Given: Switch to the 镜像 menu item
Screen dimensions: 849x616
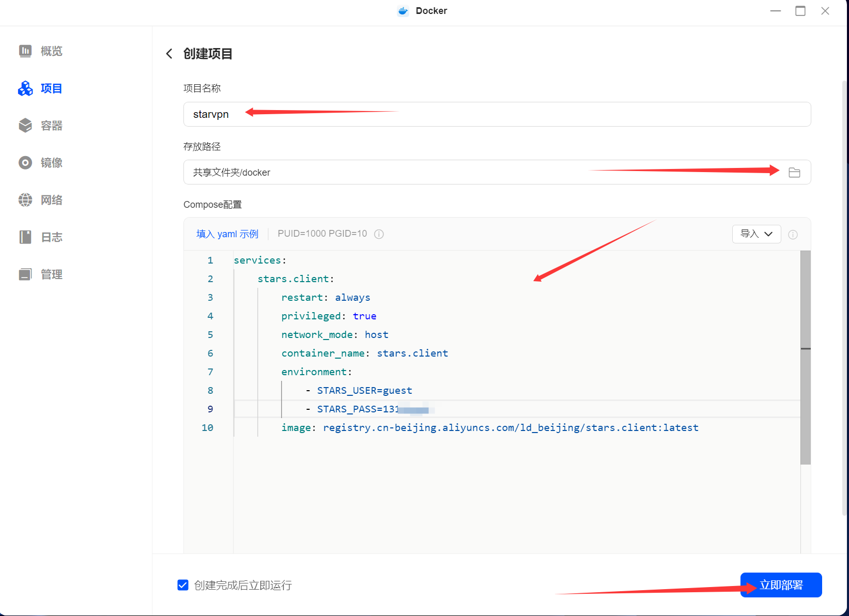Looking at the screenshot, I should tap(52, 163).
